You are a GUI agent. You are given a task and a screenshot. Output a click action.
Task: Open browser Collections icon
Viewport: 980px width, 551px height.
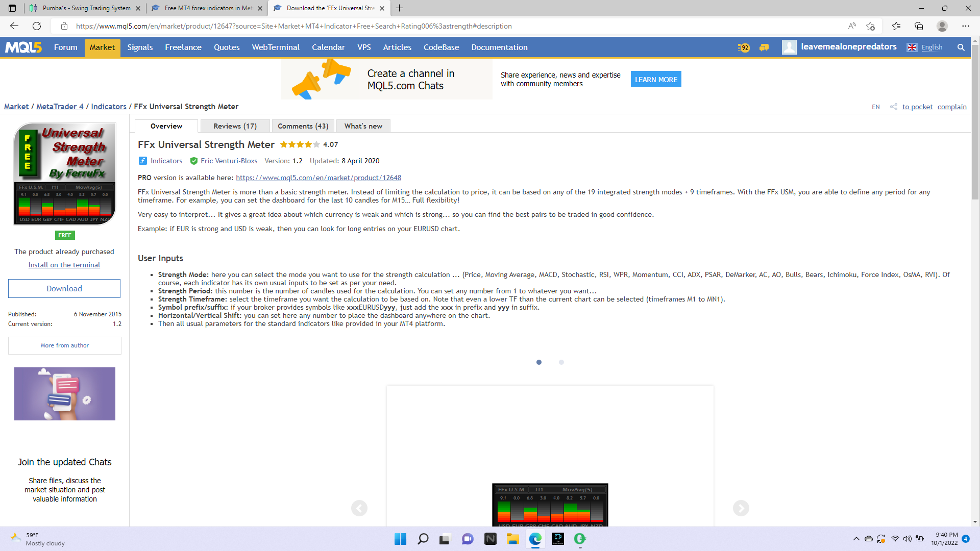919,26
